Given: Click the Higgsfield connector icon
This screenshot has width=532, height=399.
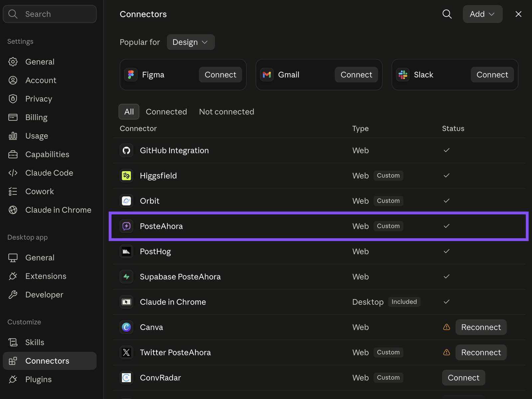Looking at the screenshot, I should [x=126, y=176].
